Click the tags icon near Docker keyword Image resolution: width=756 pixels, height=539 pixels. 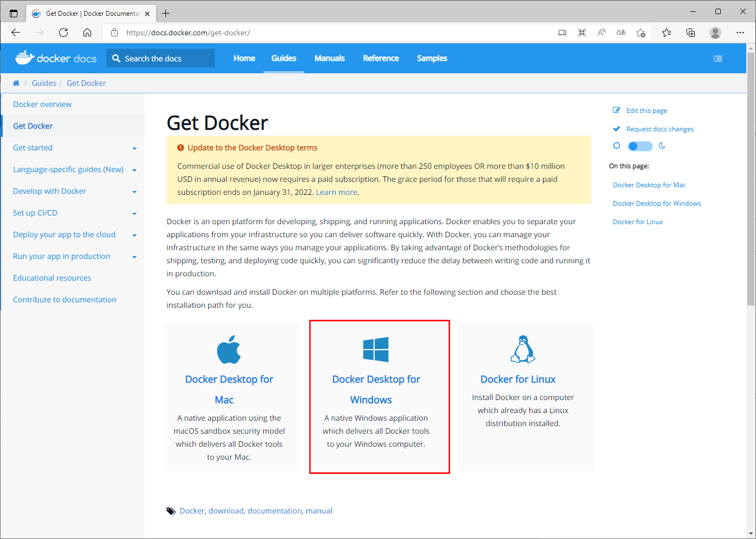[x=171, y=511]
